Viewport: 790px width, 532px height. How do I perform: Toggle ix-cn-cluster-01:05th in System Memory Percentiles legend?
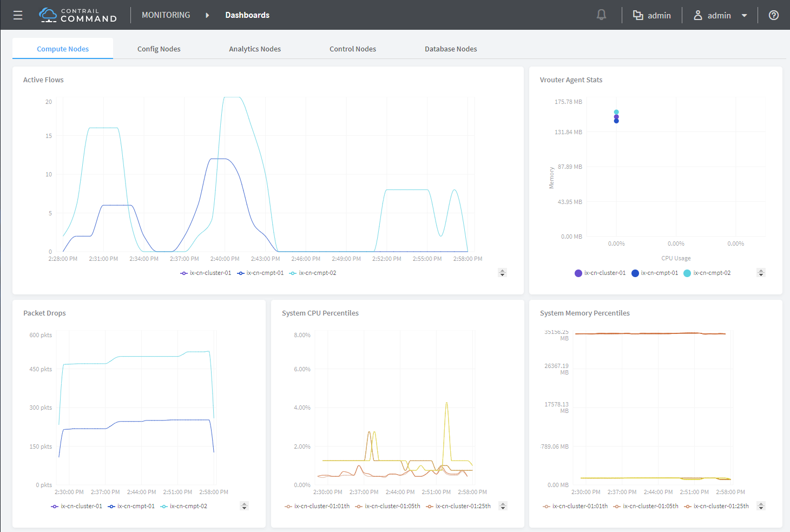(646, 506)
